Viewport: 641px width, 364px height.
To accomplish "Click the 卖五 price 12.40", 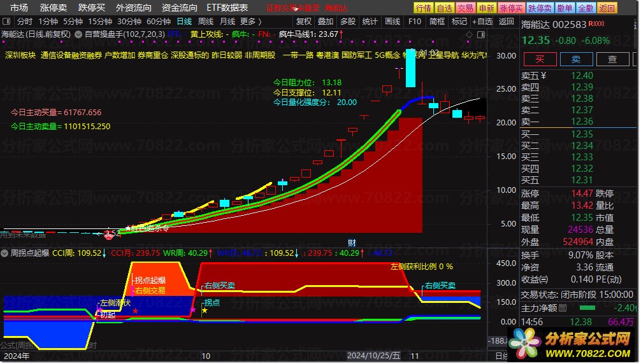I will [x=582, y=76].
